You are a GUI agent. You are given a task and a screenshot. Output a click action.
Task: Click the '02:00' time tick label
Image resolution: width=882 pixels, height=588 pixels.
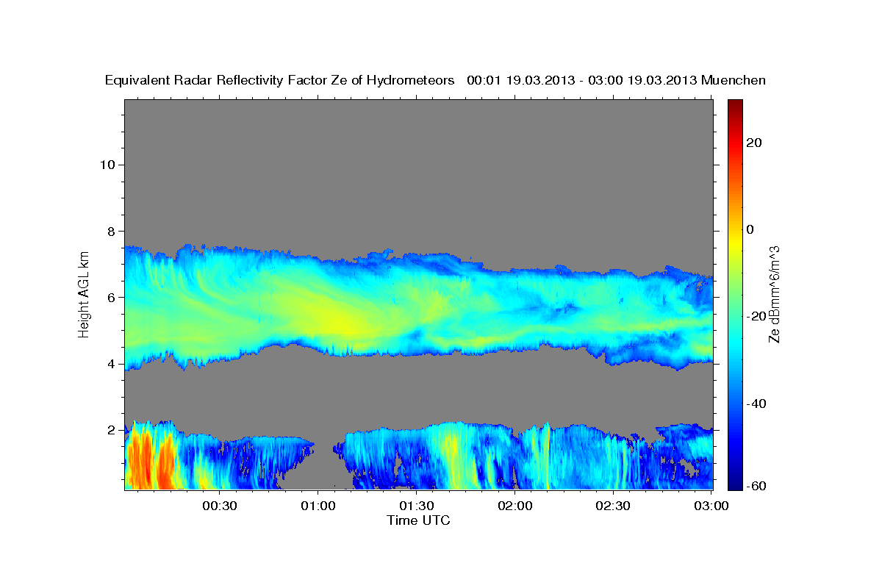coord(515,506)
